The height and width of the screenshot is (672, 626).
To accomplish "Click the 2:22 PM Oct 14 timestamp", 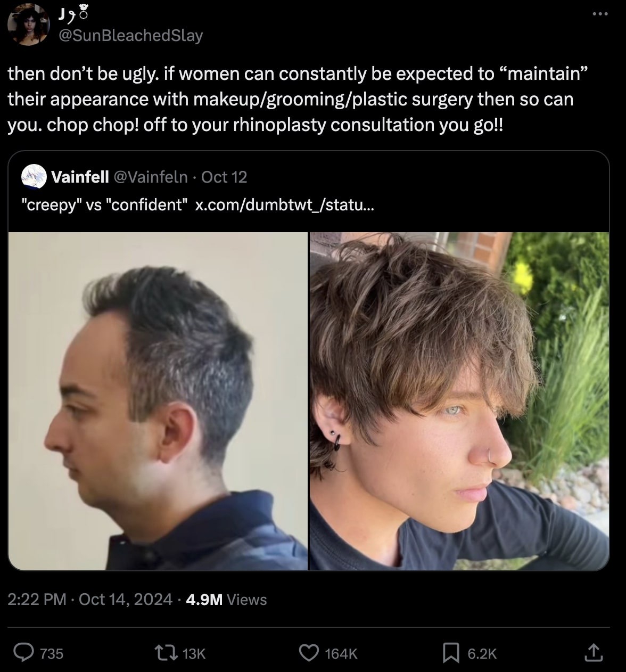I will pos(90,600).
